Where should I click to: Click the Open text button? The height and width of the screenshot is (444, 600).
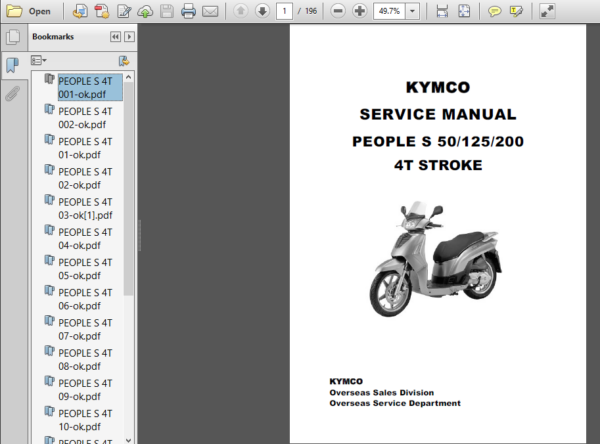coord(40,11)
